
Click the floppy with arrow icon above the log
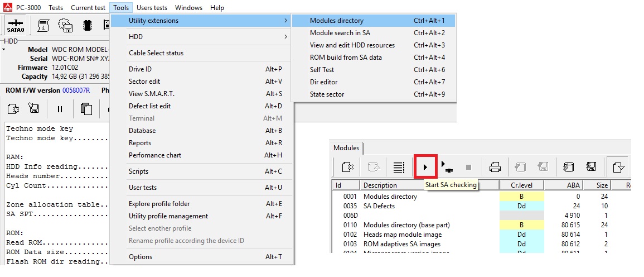coord(33,109)
